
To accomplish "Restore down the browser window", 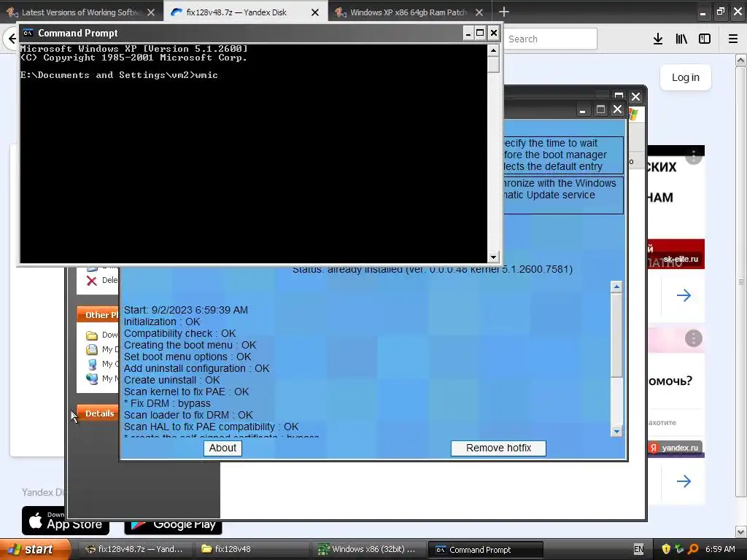I will coord(721,12).
